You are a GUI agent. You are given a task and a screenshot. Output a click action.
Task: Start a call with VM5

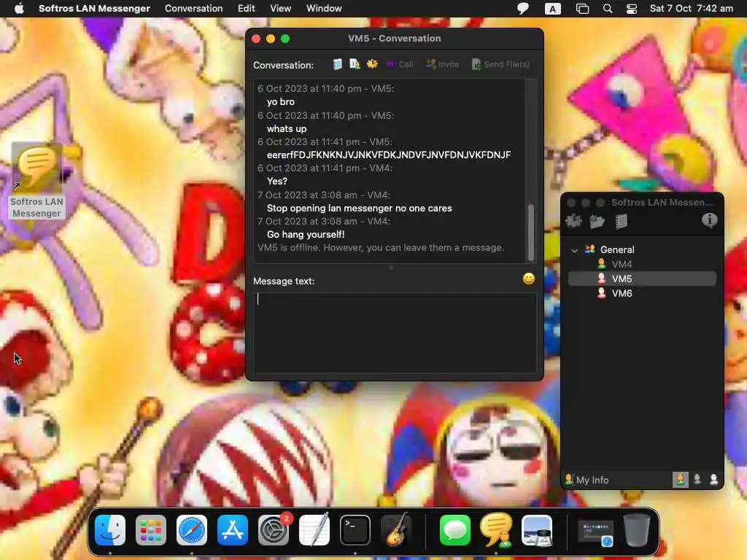point(399,64)
